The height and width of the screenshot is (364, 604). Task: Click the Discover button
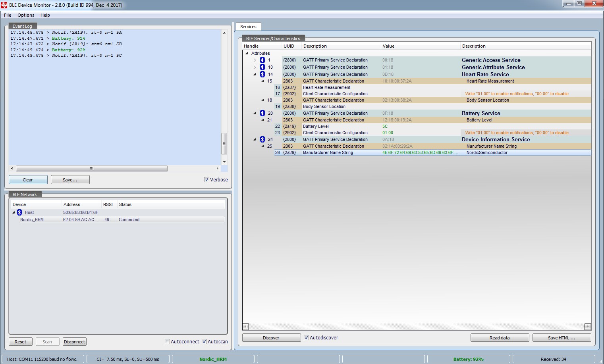pyautogui.click(x=271, y=338)
